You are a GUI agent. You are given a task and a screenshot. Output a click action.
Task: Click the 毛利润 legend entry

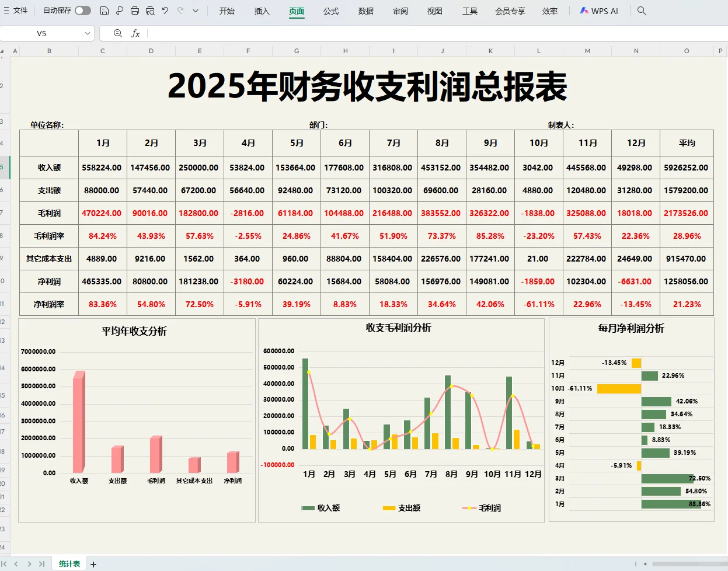coord(482,508)
